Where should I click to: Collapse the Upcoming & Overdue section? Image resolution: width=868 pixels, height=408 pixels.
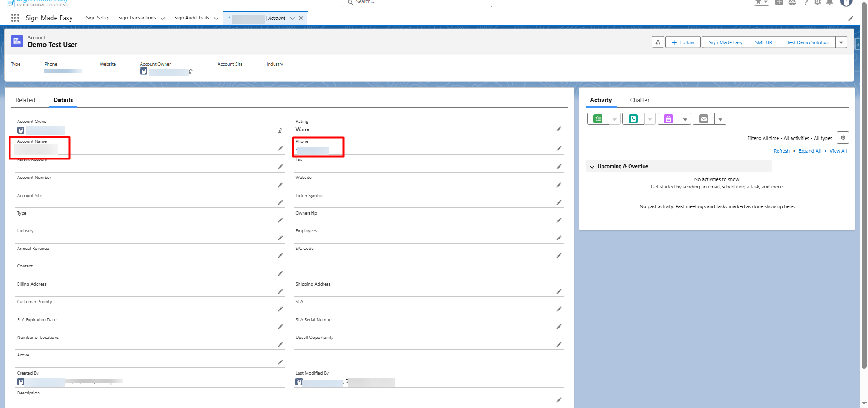(x=592, y=167)
